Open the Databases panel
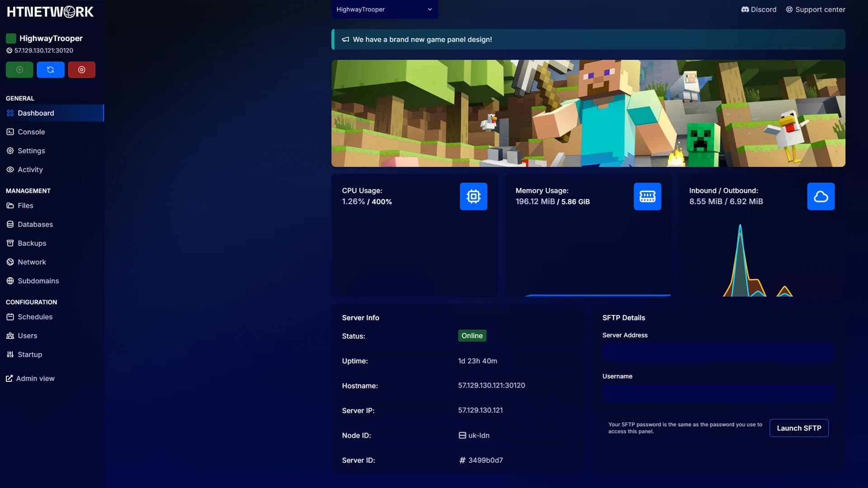Viewport: 868px width, 488px height. (x=35, y=224)
